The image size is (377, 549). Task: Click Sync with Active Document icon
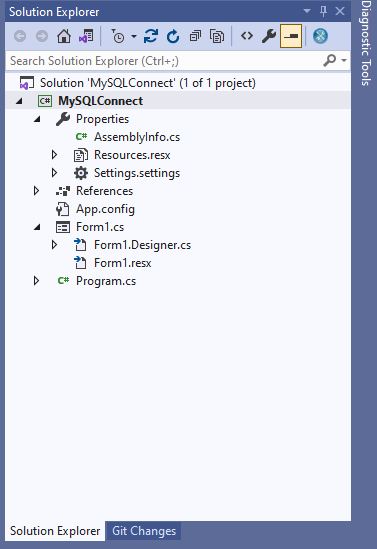click(151, 36)
